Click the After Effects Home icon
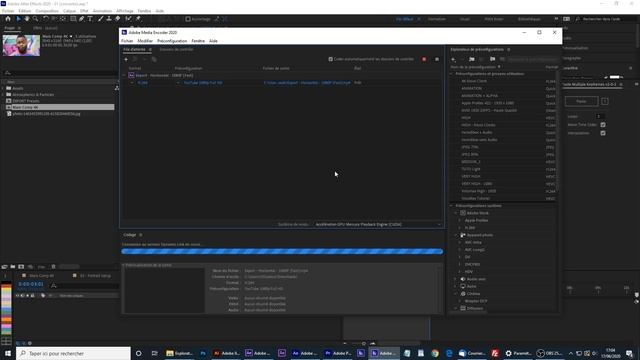640x360 pixels. pyautogui.click(x=8, y=19)
